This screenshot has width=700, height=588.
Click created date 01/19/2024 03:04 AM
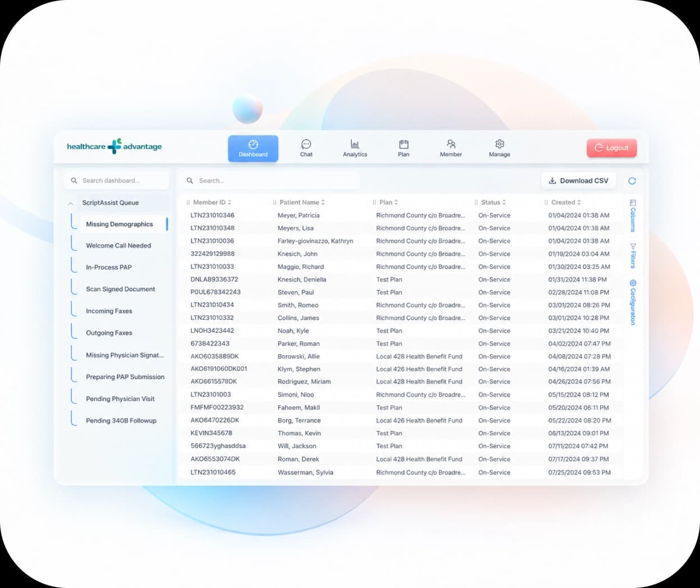click(579, 254)
